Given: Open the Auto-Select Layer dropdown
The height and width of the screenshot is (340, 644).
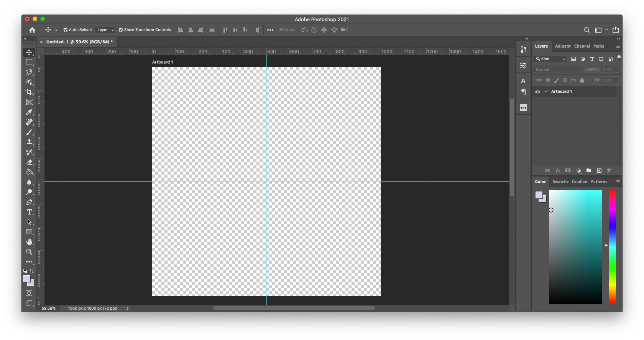Looking at the screenshot, I should click(x=105, y=30).
